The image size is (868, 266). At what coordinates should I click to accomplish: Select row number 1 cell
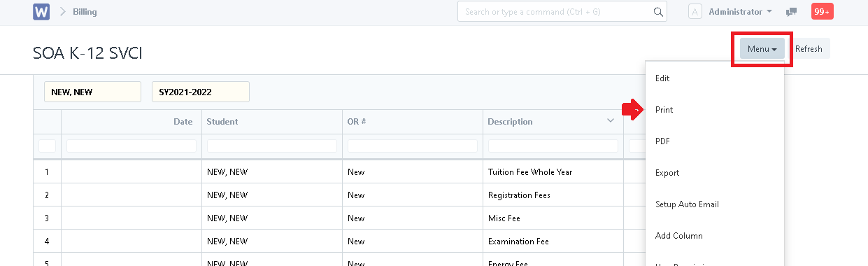tap(47, 172)
